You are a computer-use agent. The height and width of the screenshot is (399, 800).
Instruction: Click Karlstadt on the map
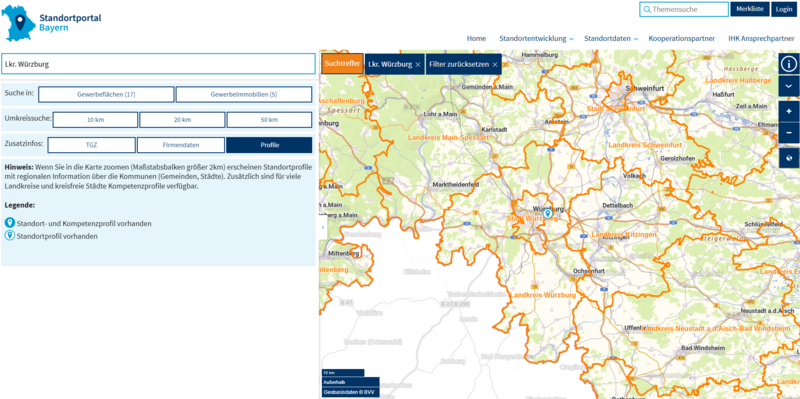[x=494, y=130]
